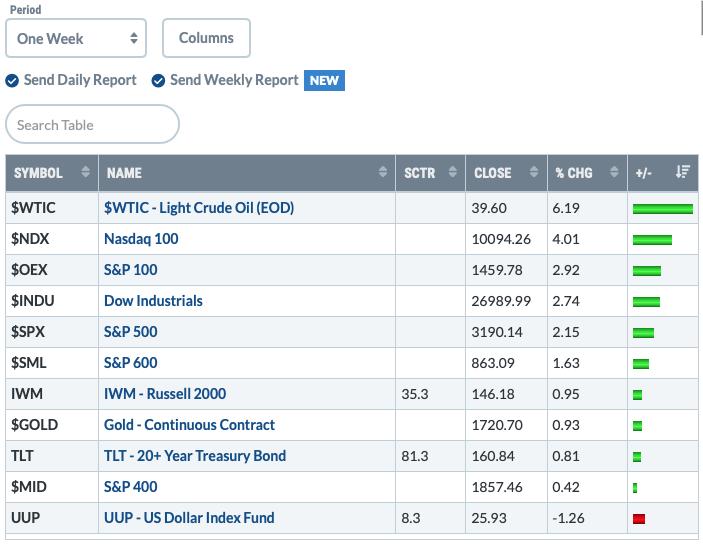703x544 pixels.
Task: Open the IWM - Russell 2000 link
Action: [165, 394]
